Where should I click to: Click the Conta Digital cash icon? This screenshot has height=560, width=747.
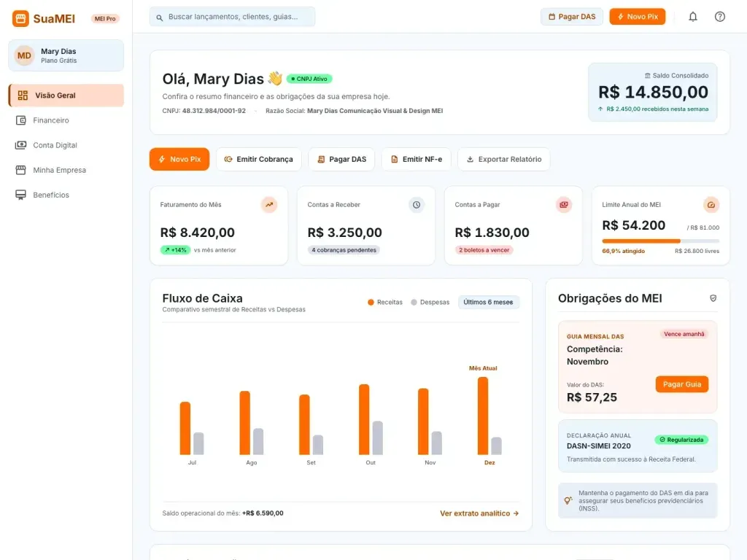[21, 145]
